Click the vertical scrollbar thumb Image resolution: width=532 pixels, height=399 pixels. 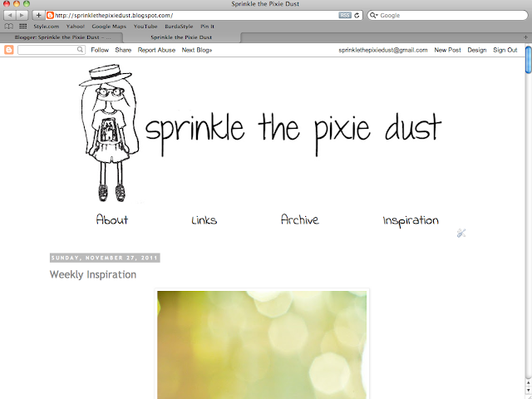[529, 60]
